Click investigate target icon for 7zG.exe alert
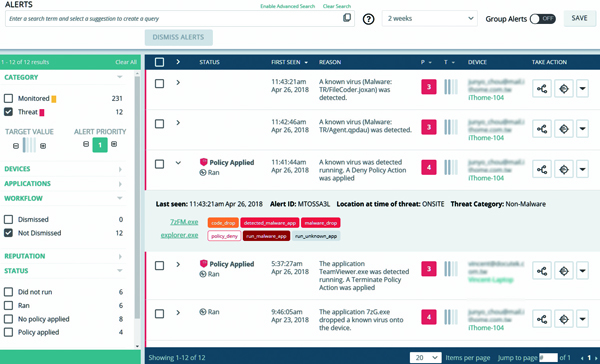The width and height of the screenshot is (600, 364). point(564,319)
